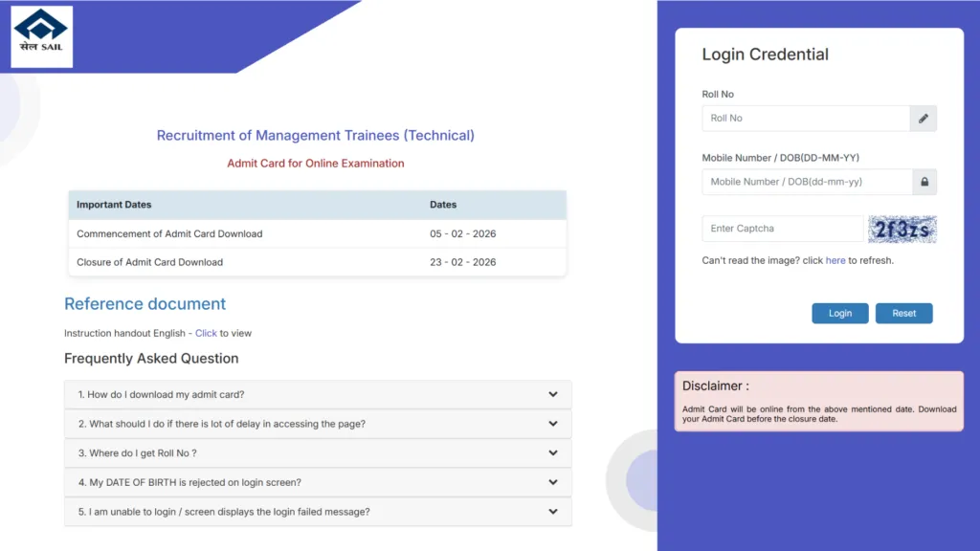Image resolution: width=980 pixels, height=551 pixels.
Task: Expand 'Where do I get Roll No?'
Action: click(x=318, y=452)
